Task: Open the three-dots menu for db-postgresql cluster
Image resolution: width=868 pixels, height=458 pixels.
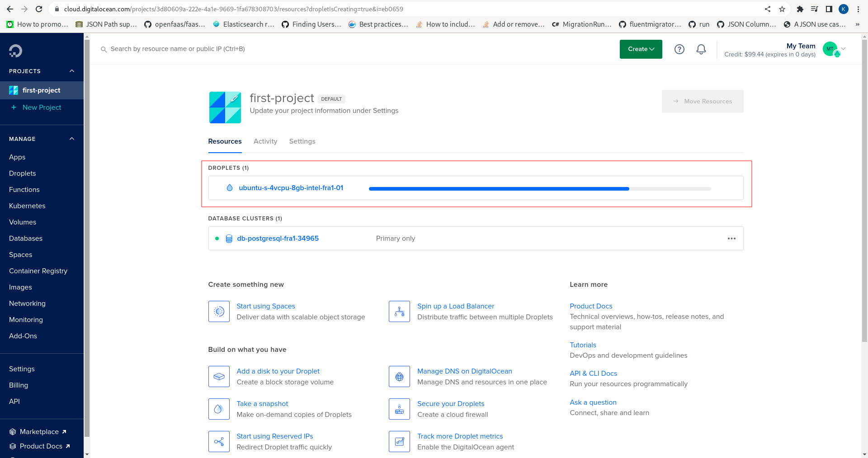Action: [x=731, y=238]
